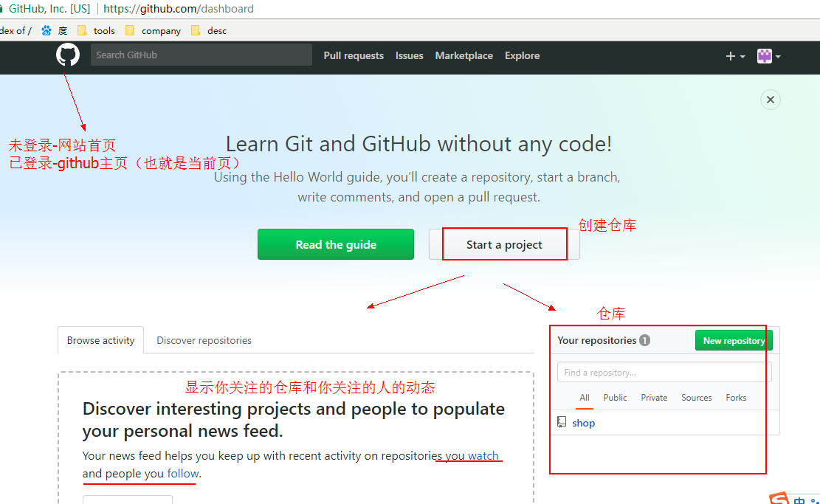Click the repository icon beside shop

pos(562,422)
